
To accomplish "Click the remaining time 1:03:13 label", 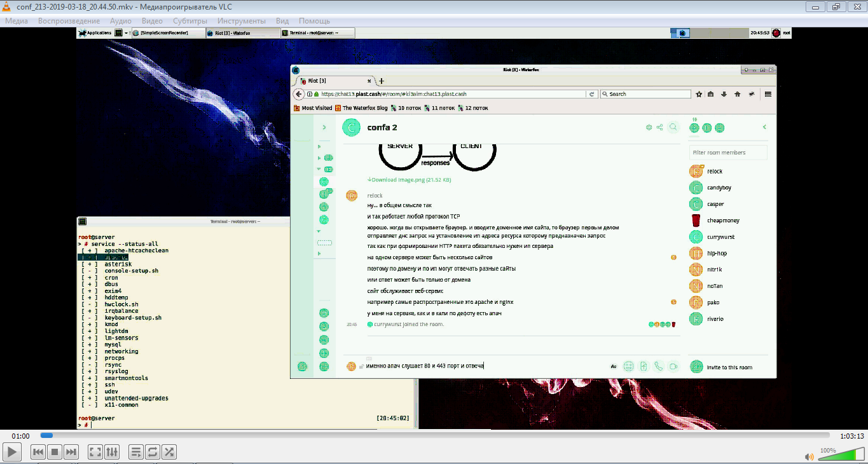I will [852, 436].
